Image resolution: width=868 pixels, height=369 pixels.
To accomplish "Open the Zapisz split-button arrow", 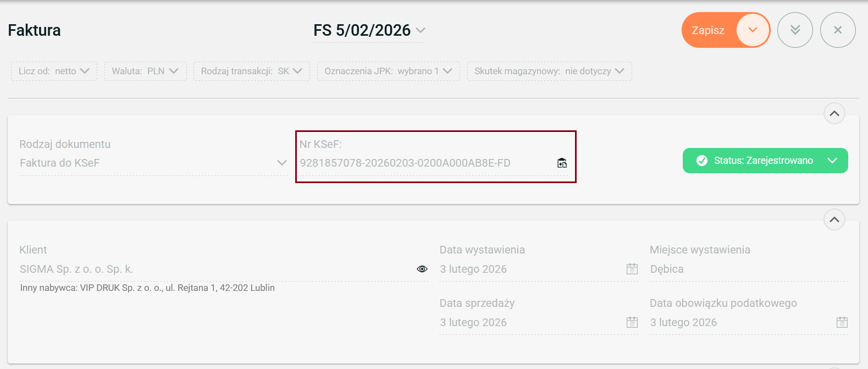I will 753,30.
